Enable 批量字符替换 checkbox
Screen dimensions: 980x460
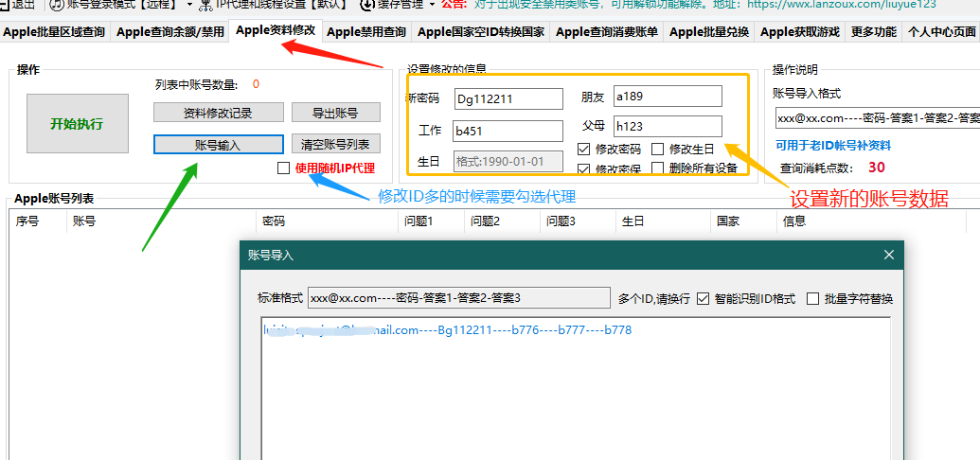(812, 299)
